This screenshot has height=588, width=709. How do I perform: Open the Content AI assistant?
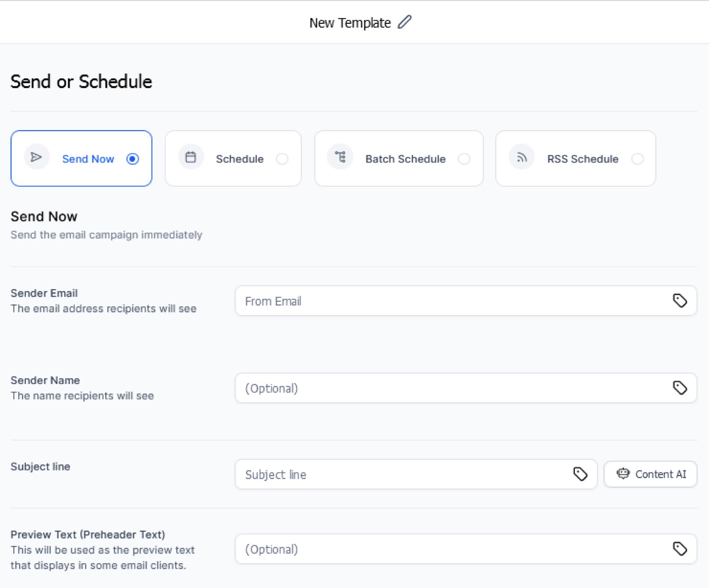[650, 474]
